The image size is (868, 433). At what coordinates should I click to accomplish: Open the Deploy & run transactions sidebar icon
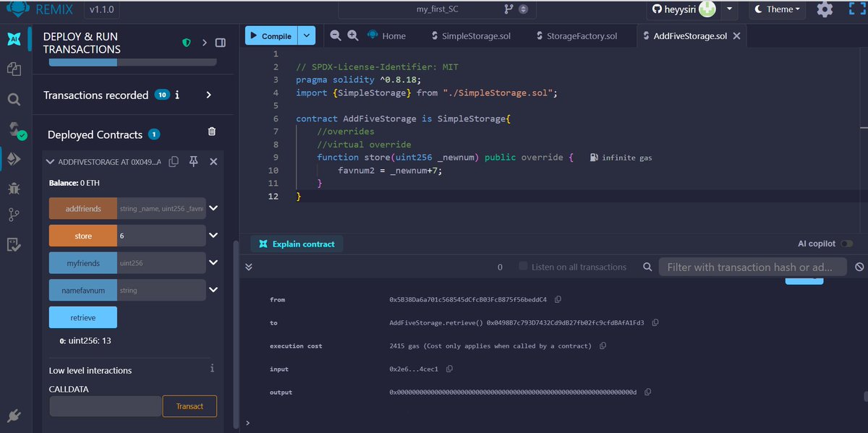pyautogui.click(x=13, y=159)
